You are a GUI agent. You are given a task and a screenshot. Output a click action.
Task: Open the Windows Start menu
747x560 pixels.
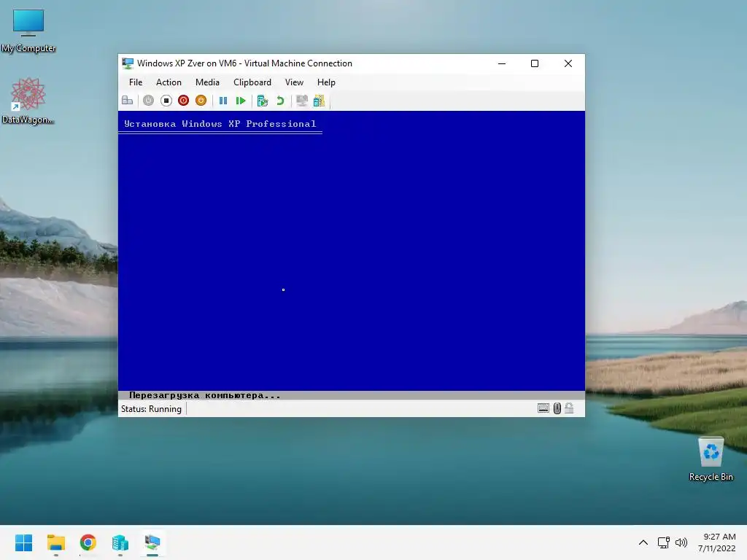pos(24,542)
